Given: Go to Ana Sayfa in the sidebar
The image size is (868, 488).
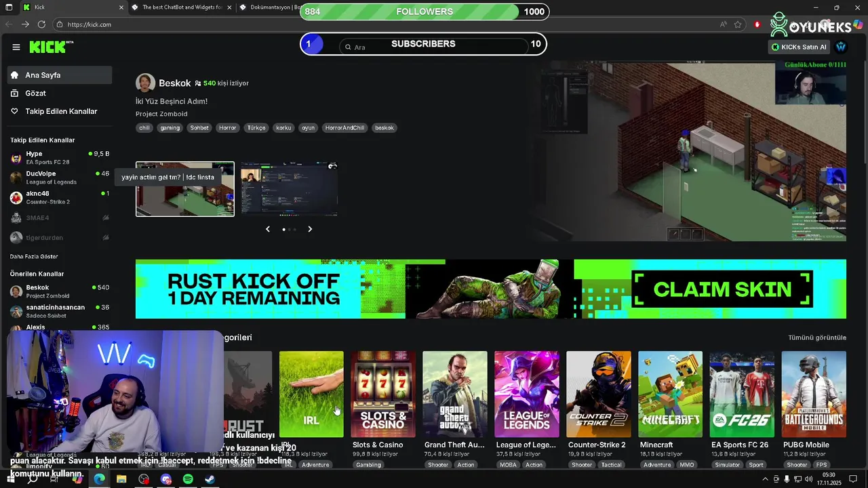Looking at the screenshot, I should tap(60, 75).
